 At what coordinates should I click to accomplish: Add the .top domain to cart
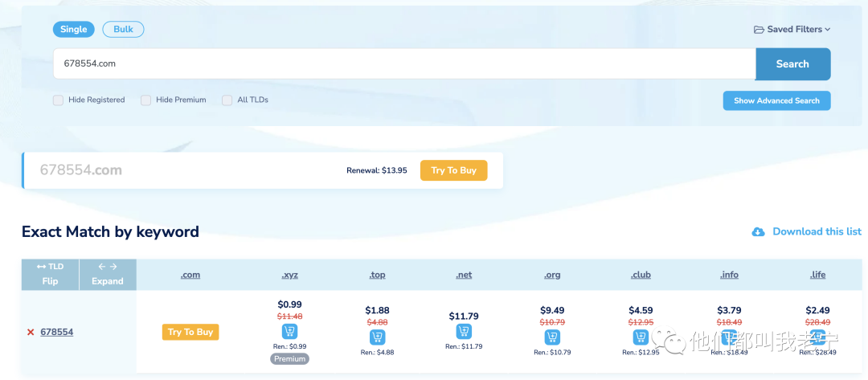[377, 337]
